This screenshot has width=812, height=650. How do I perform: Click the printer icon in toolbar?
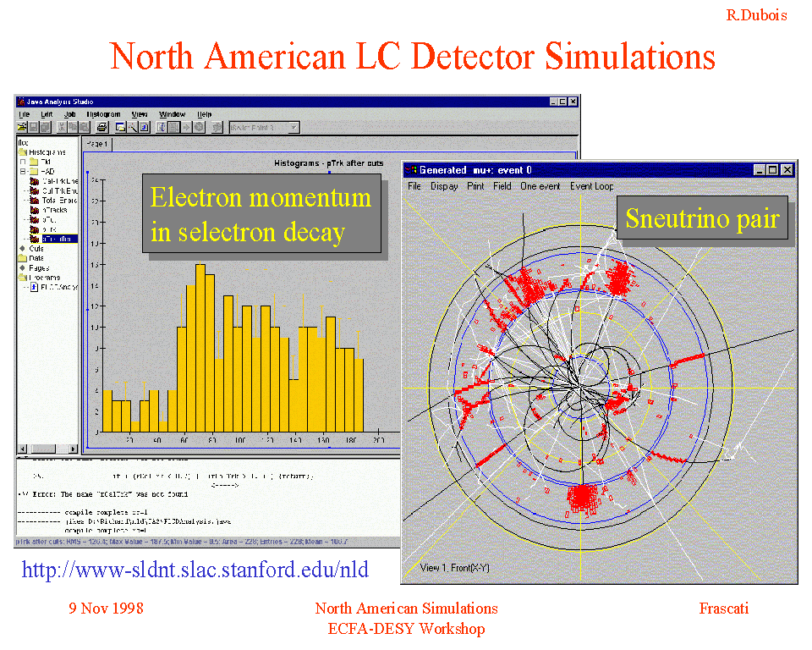(102, 128)
